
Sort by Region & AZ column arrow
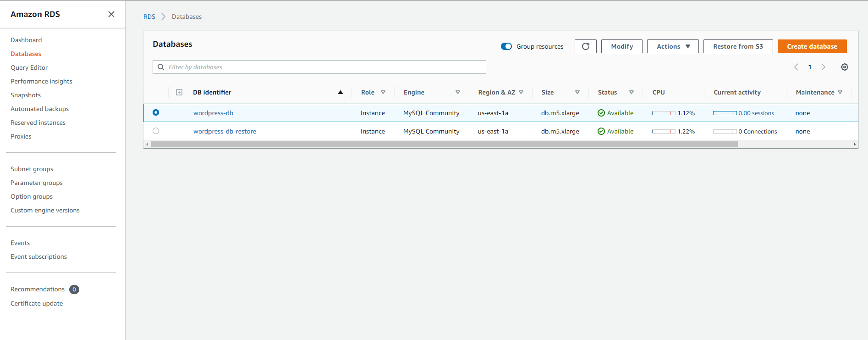(521, 92)
